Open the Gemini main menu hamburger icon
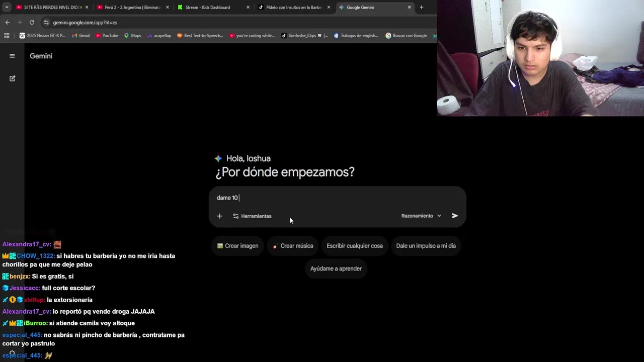The height and width of the screenshot is (362, 644). (12, 56)
